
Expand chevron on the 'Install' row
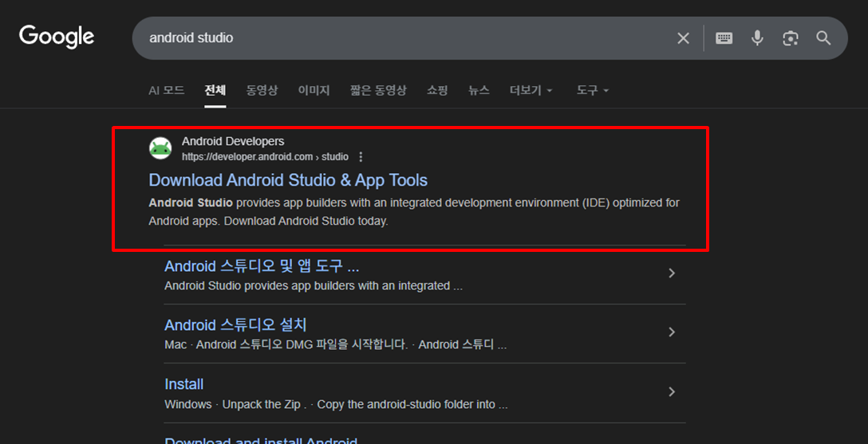point(672,392)
